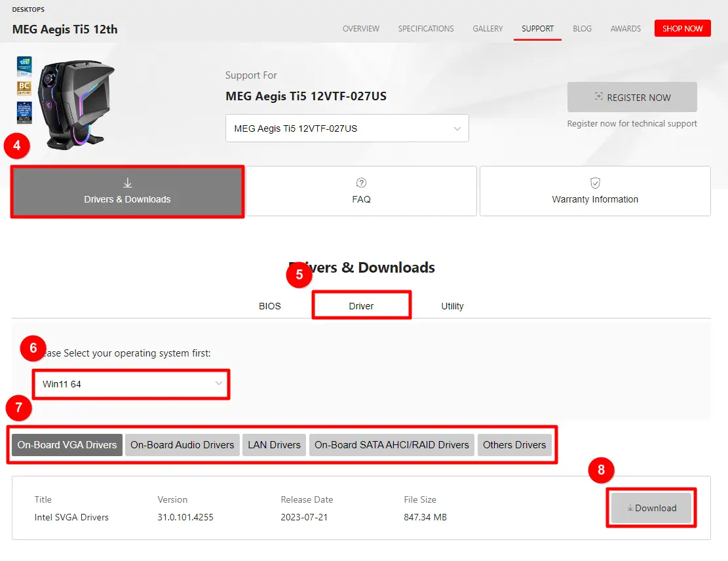Image resolution: width=728 pixels, height=561 pixels.
Task: Click the 'File Size' column header
Action: (x=420, y=499)
